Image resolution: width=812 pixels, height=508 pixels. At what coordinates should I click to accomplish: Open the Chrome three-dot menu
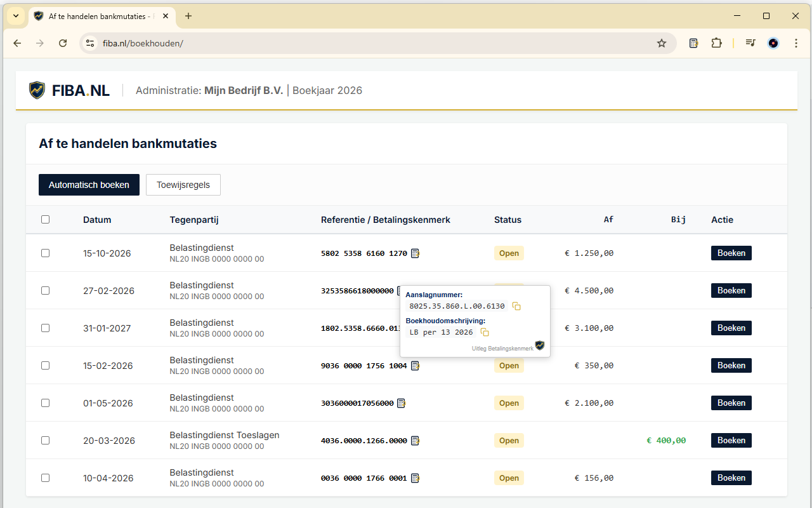(796, 43)
